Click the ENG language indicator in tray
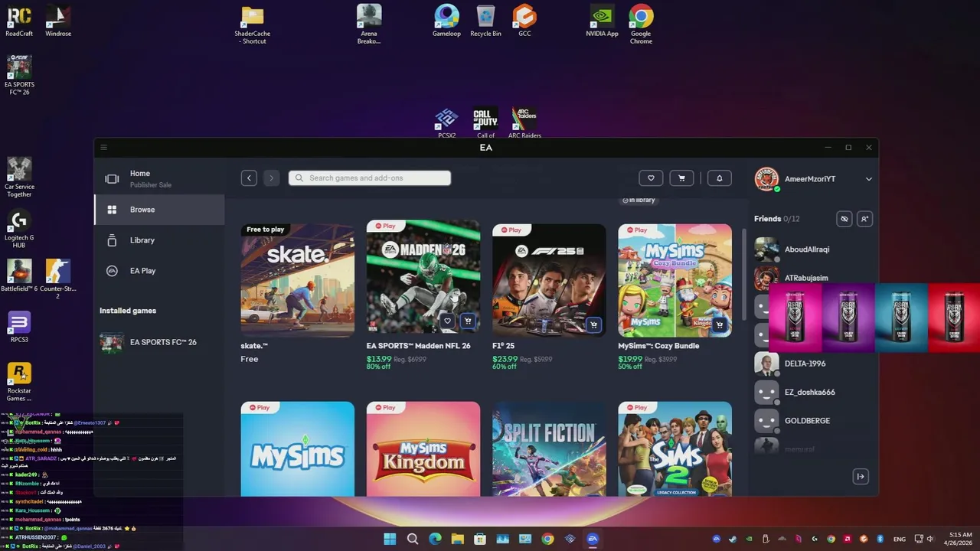Image resolution: width=980 pixels, height=551 pixels. tap(900, 539)
